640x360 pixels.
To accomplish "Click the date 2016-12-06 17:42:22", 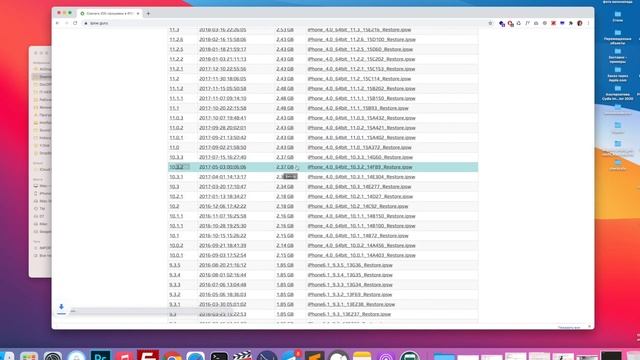I will point(222,206).
